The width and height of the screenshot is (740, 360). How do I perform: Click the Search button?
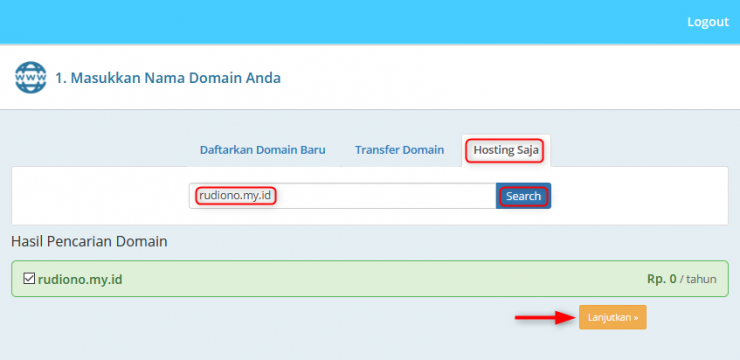click(523, 196)
